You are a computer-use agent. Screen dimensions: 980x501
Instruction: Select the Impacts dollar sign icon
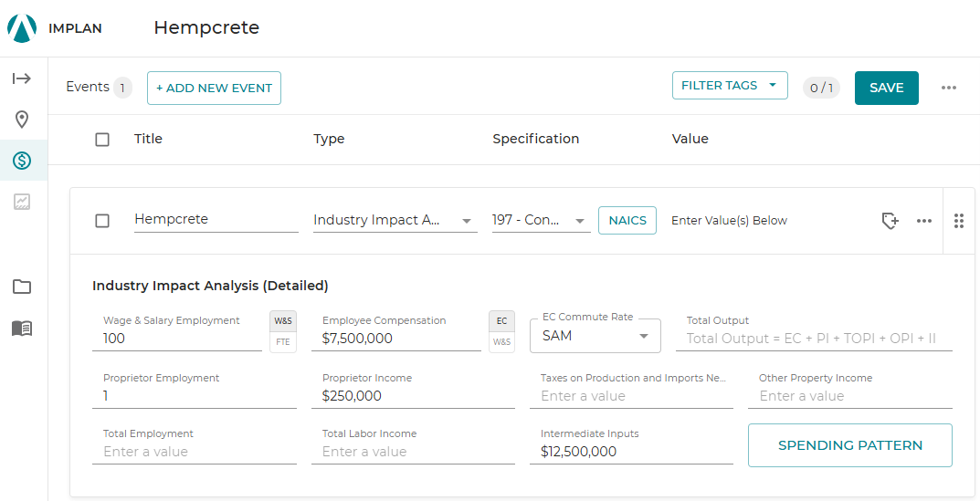click(x=22, y=161)
